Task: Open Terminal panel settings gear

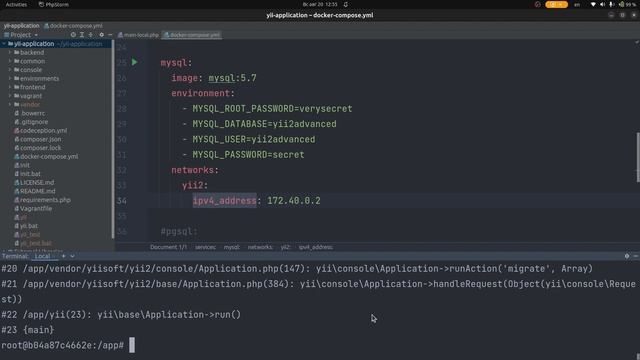Action: 627,256
